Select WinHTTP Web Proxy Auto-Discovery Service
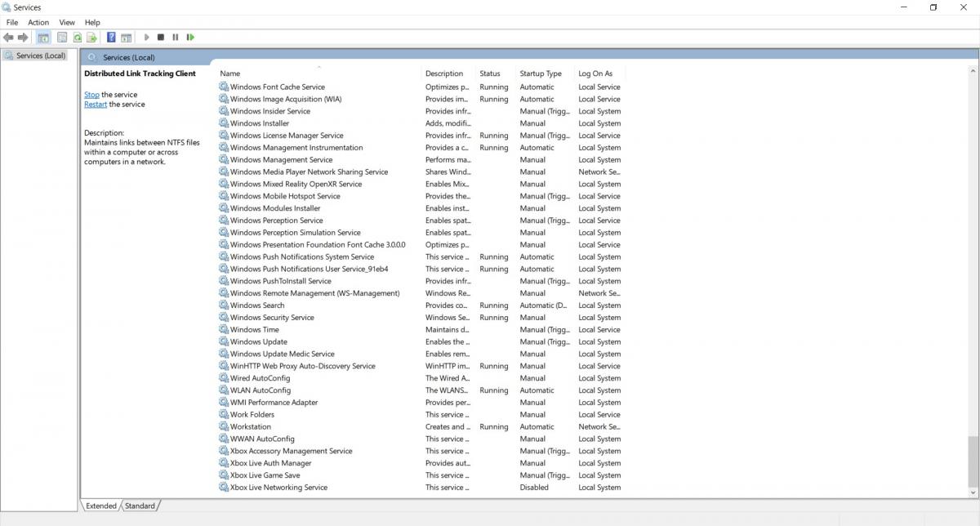Image resolution: width=980 pixels, height=526 pixels. tap(421, 366)
